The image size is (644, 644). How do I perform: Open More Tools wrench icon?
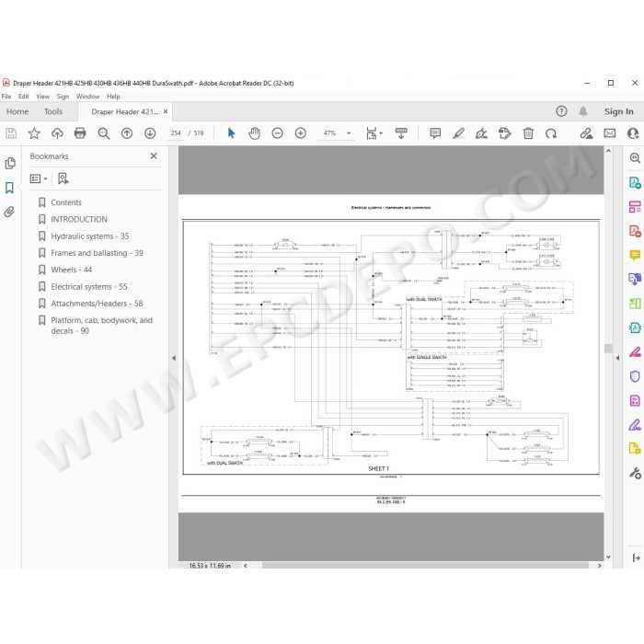coord(635,473)
